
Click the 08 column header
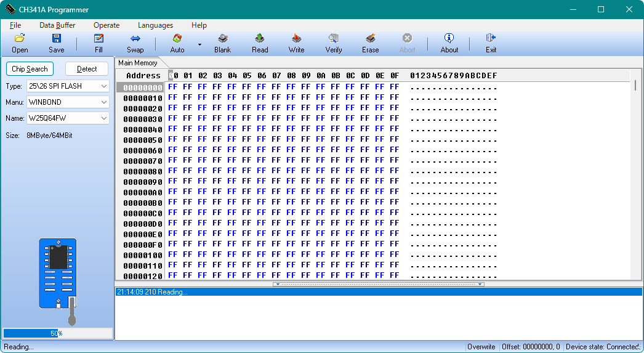click(291, 76)
